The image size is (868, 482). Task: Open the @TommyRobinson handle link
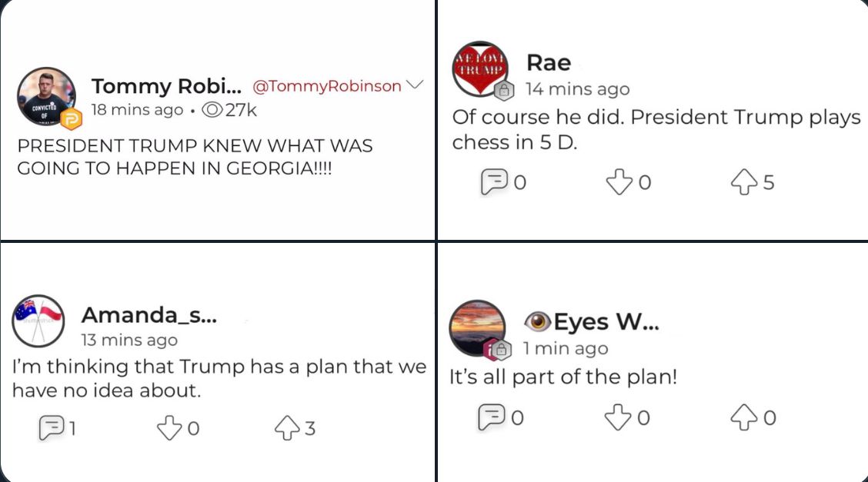coord(327,86)
